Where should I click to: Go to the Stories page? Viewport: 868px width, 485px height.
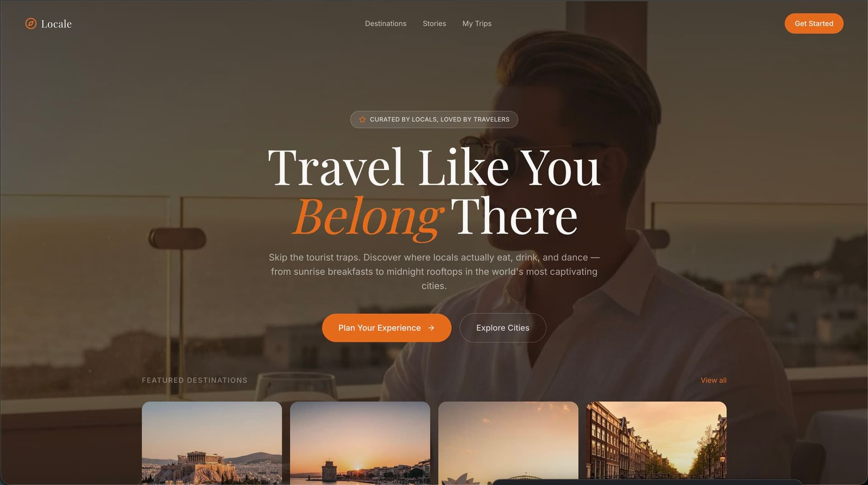point(434,24)
